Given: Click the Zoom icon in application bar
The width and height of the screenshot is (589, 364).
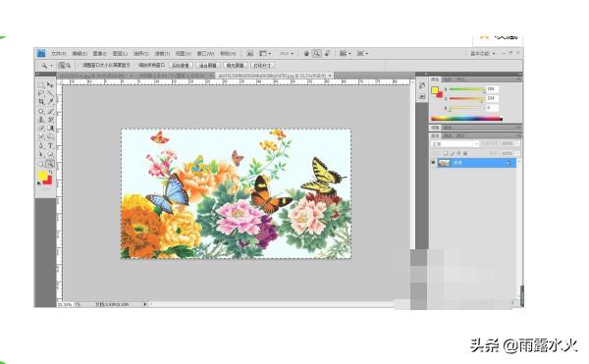Looking at the screenshot, I should pos(317,54).
